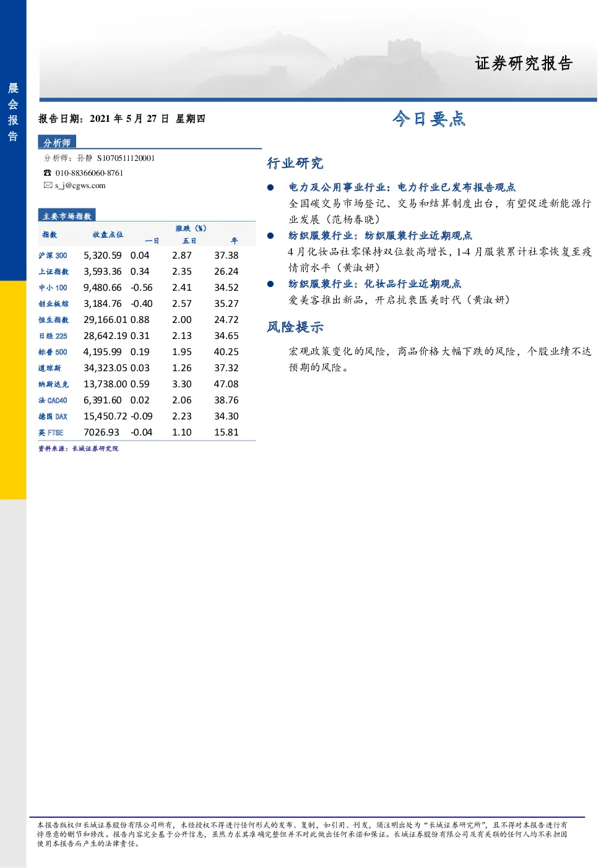Click the report date 2021 年 5 月 27 日

coord(129,119)
